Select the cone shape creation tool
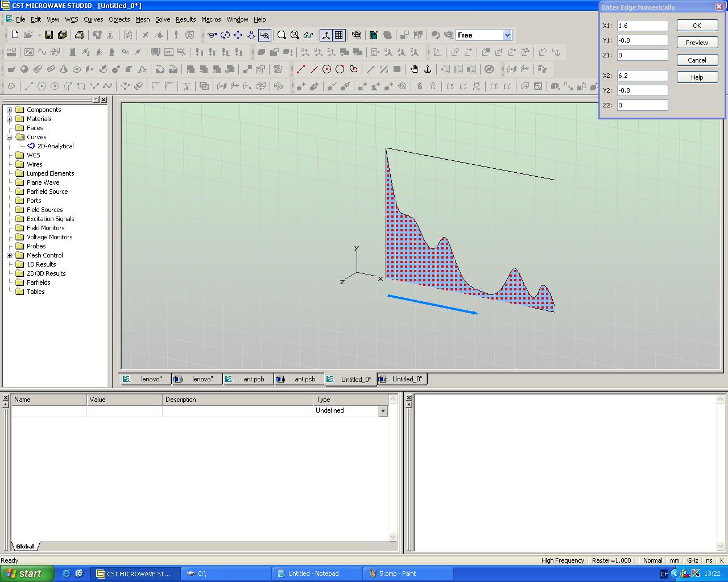Screen dimensions: 728x582 [64, 69]
